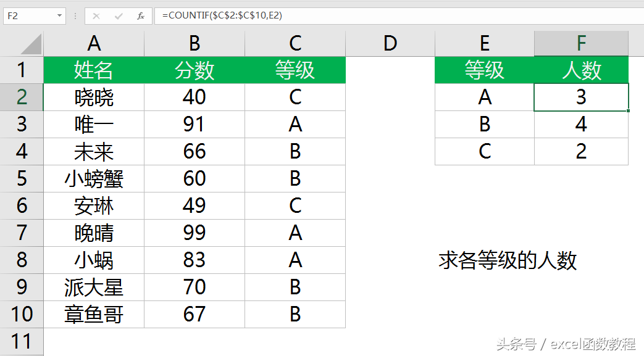Viewport: 644px width, 356px height.
Task: Click the header cell 分数
Action: click(x=194, y=70)
